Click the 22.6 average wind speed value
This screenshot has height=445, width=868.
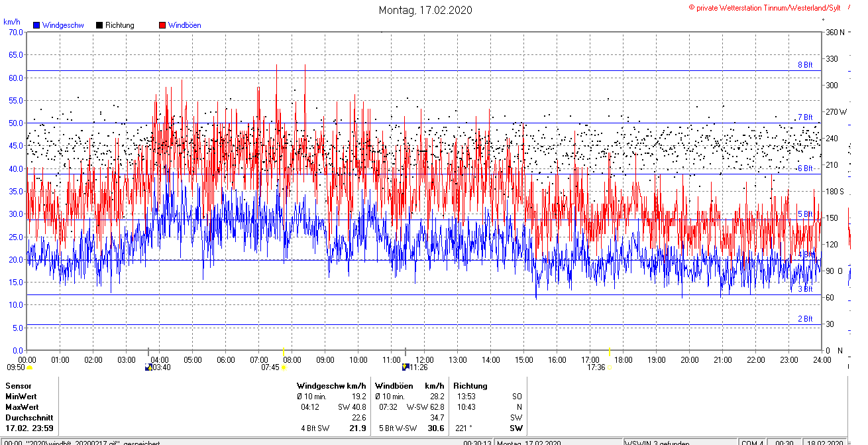click(x=358, y=418)
